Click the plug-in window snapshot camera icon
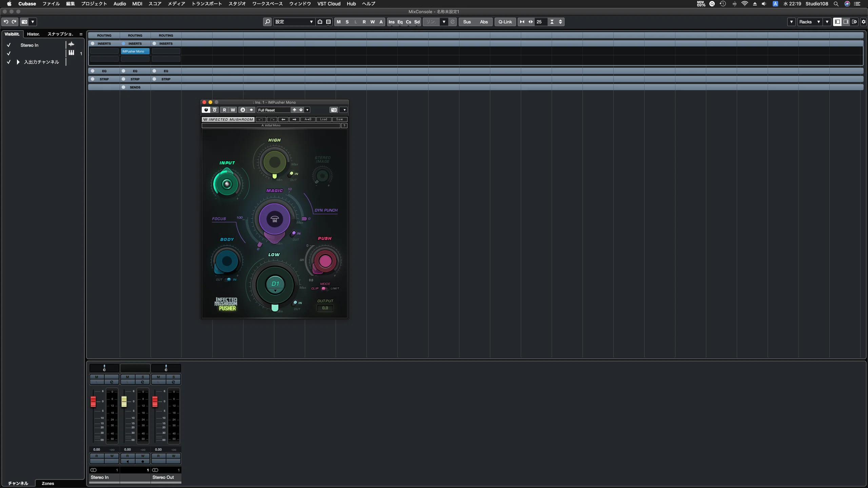Image resolution: width=868 pixels, height=488 pixels. (334, 110)
